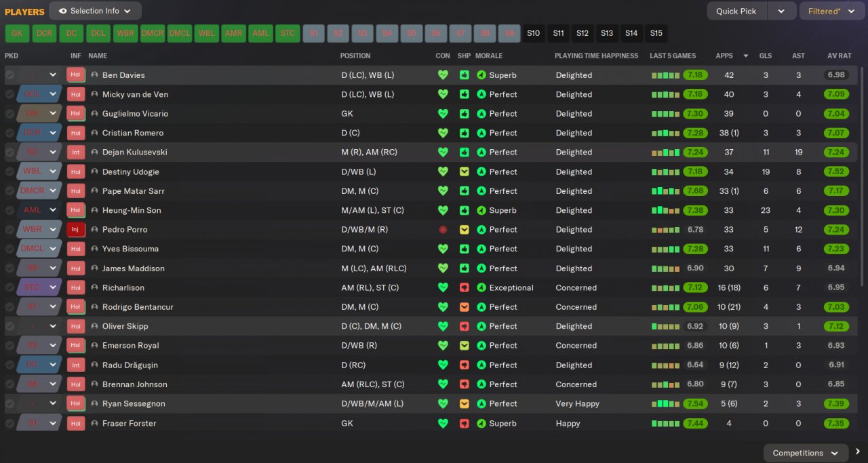
Task: Click Pedro Porro's last 5 games form bars
Action: (x=665, y=230)
